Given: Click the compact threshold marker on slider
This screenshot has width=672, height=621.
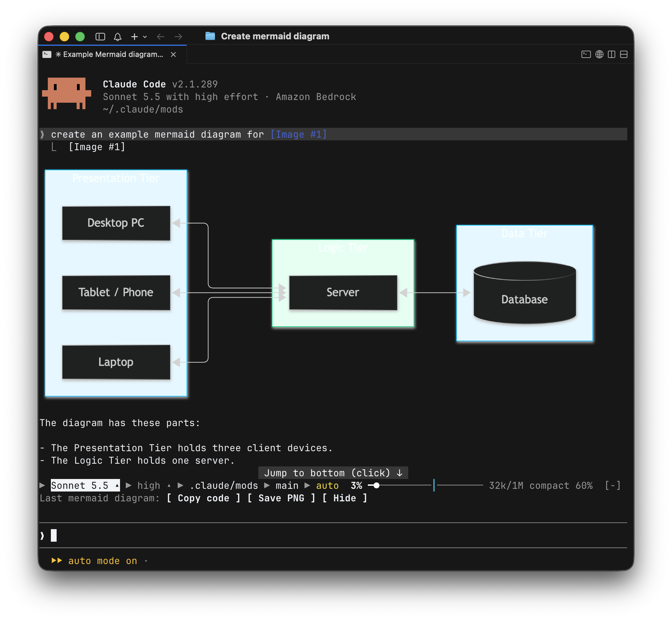Looking at the screenshot, I should click(434, 485).
